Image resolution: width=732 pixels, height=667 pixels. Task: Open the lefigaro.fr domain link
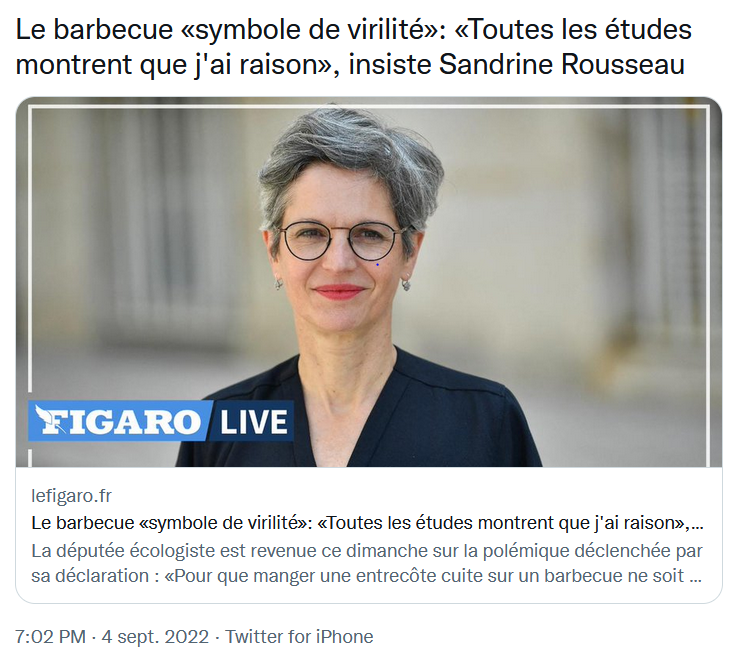coord(71,496)
